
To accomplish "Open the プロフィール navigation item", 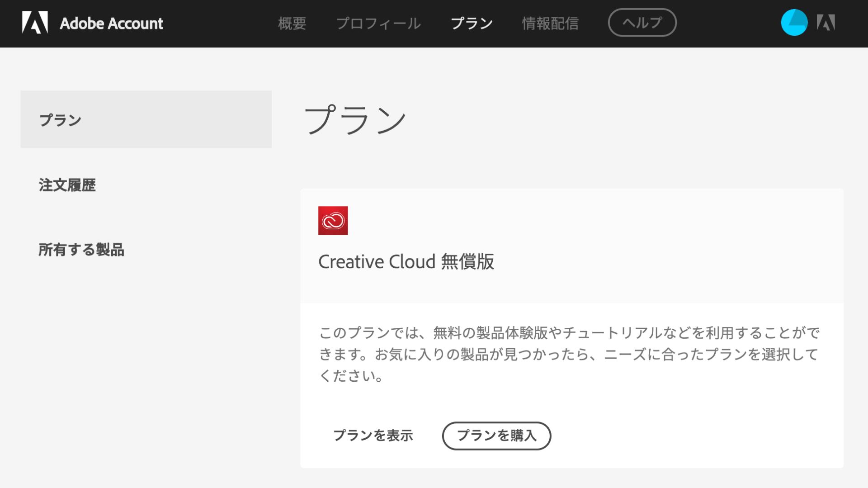I will point(379,23).
